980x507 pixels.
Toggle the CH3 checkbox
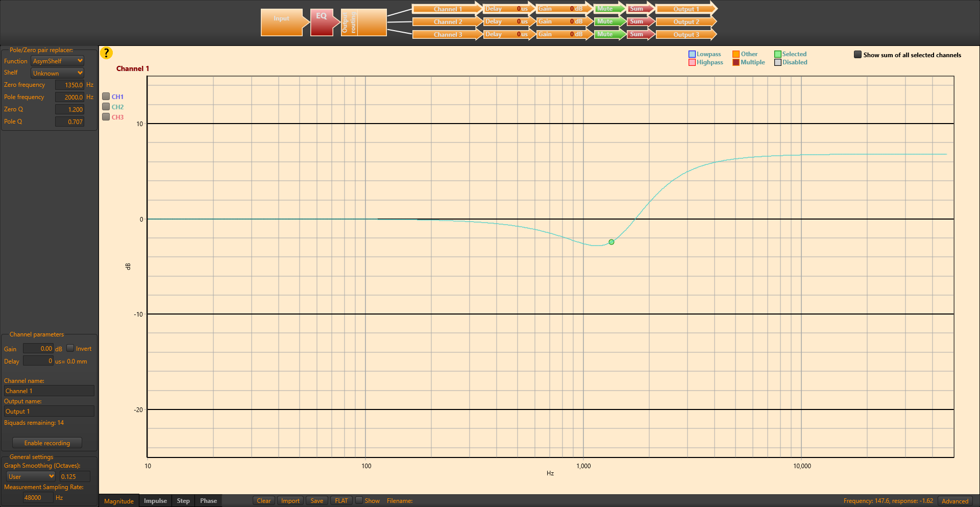pyautogui.click(x=106, y=116)
